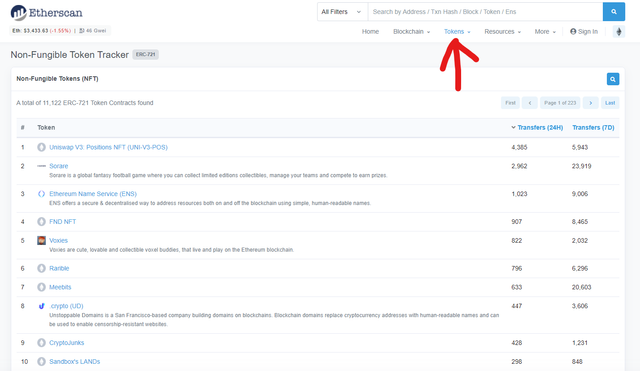
Task: Click the Last page button
Action: 610,103
